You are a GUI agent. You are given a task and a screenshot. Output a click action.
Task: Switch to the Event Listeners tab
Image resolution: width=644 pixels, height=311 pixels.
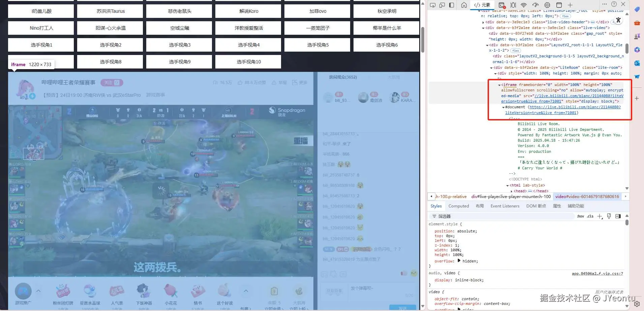pos(505,206)
